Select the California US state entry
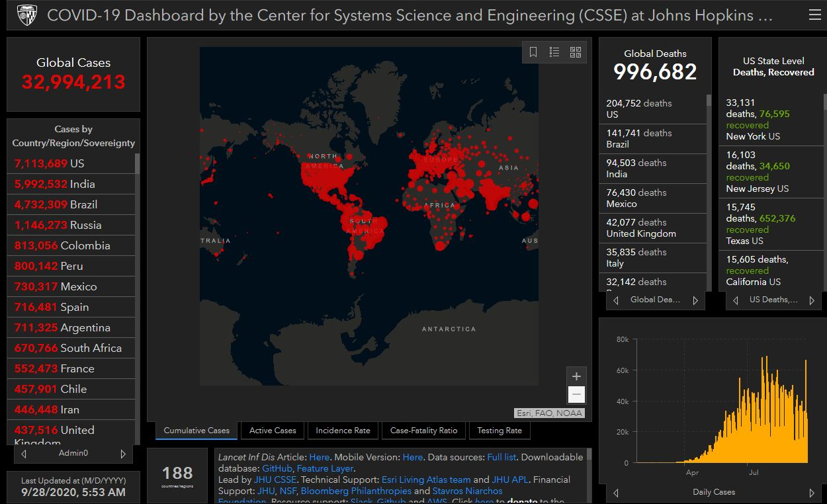The image size is (827, 504). pos(773,271)
